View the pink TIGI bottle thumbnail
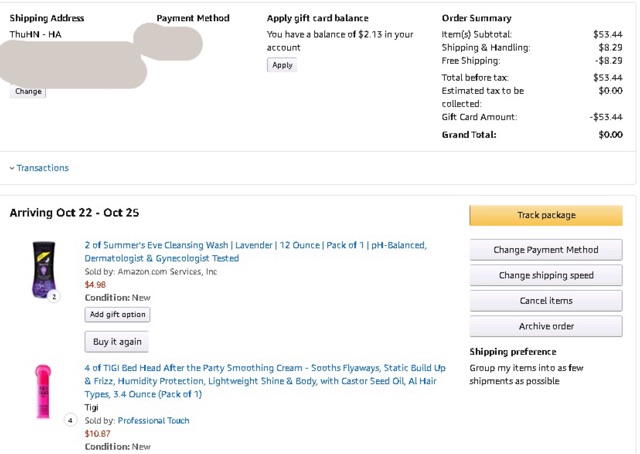The width and height of the screenshot is (640, 454). click(43, 391)
